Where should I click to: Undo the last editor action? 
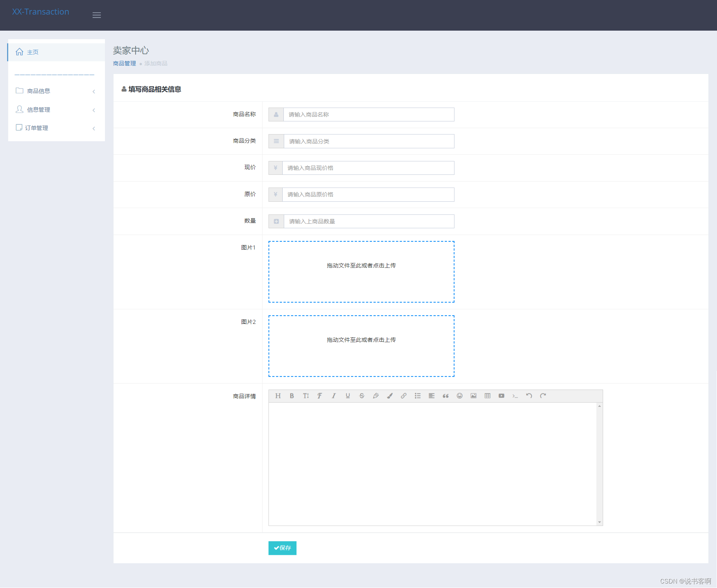[x=529, y=396]
